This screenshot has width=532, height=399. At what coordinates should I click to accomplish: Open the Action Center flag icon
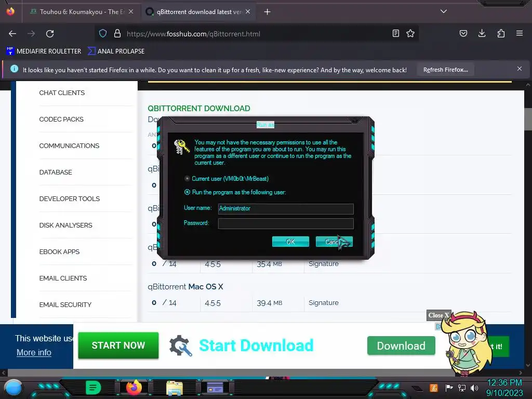449,388
